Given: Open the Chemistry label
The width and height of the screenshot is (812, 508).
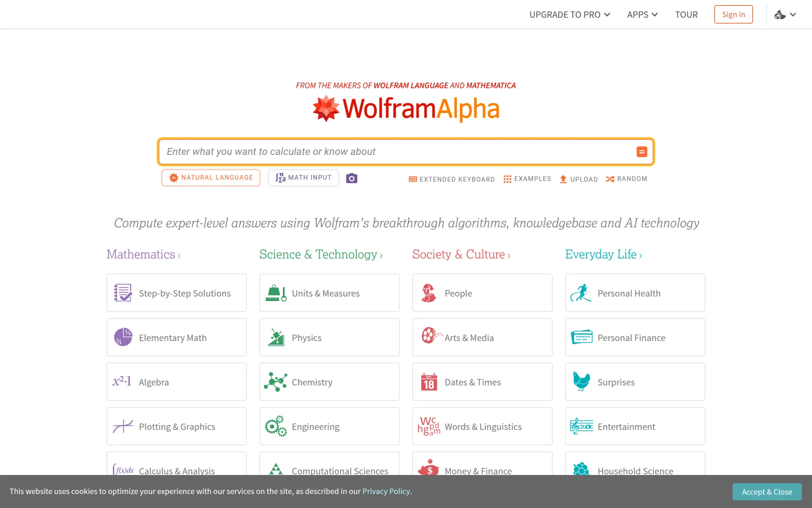Looking at the screenshot, I should pyautogui.click(x=312, y=382).
